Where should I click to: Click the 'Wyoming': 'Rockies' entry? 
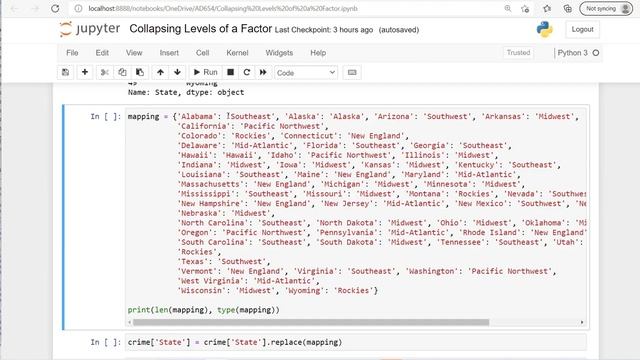(x=330, y=290)
